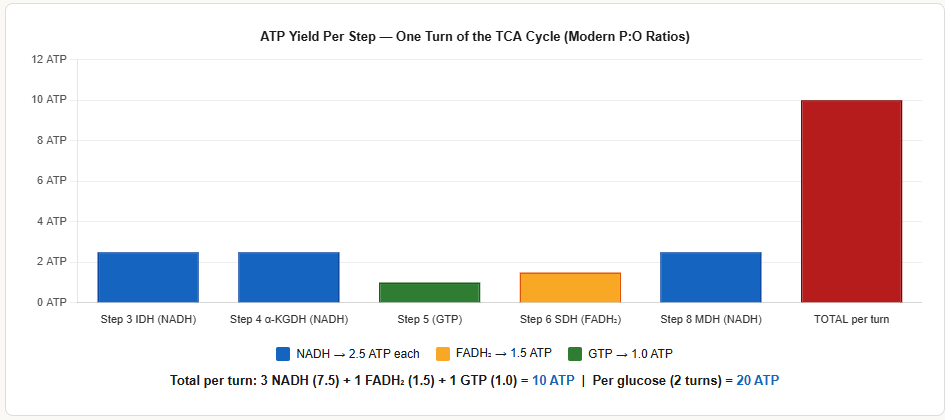Click the highlighted '10 ATP' total text

point(553,381)
